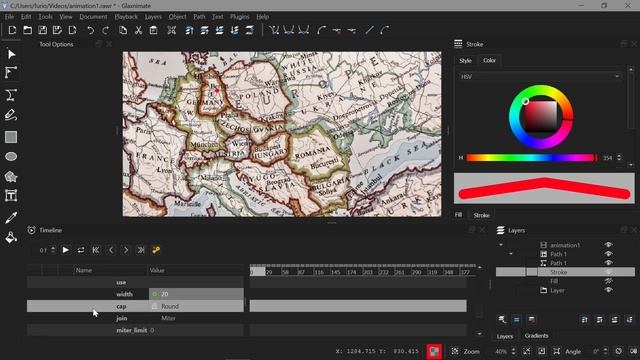Viewport: 640px width, 360px height.
Task: Toggle visibility eye of second Path 1
Action: [608, 263]
